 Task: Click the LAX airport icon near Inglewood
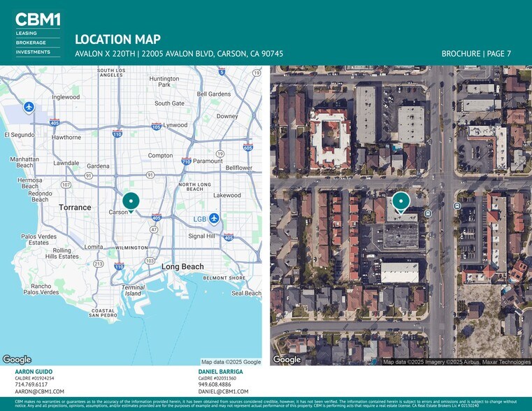[29, 107]
